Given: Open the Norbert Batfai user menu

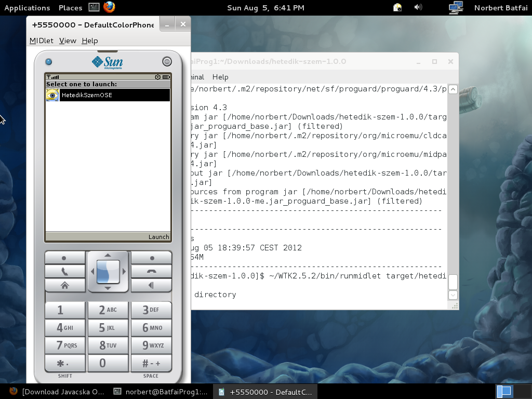Looking at the screenshot, I should pos(501,8).
